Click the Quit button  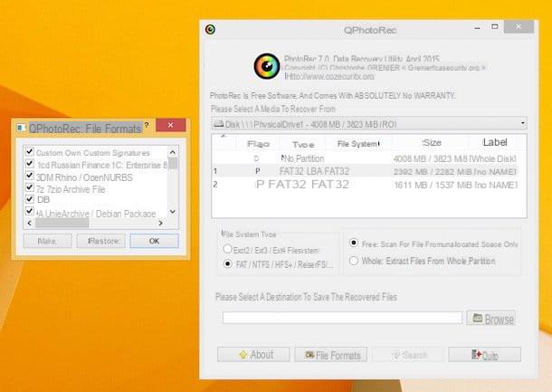(x=485, y=355)
